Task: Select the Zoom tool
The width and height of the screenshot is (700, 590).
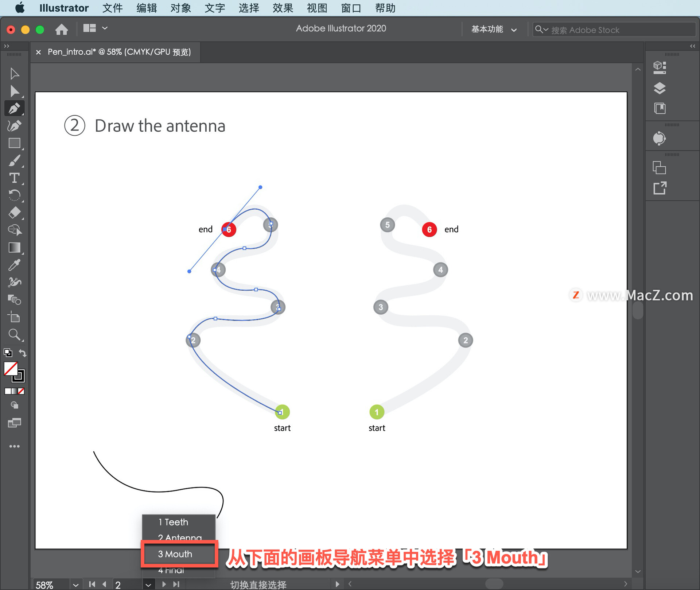Action: point(14,334)
